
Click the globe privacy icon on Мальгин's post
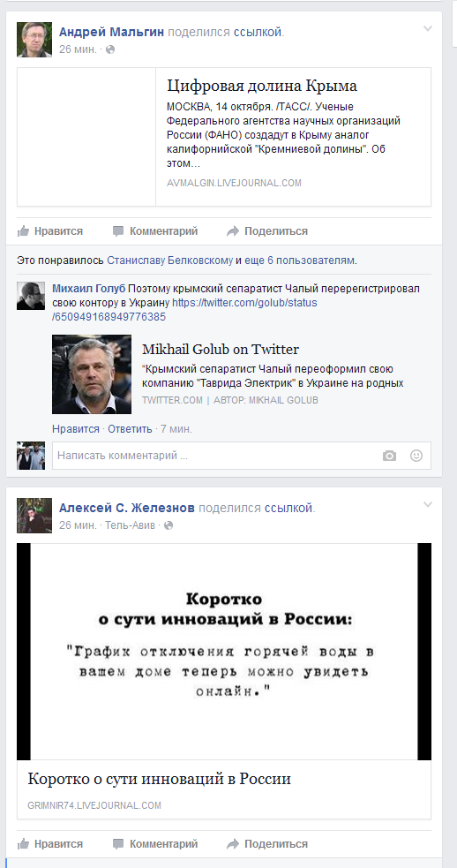(110, 49)
